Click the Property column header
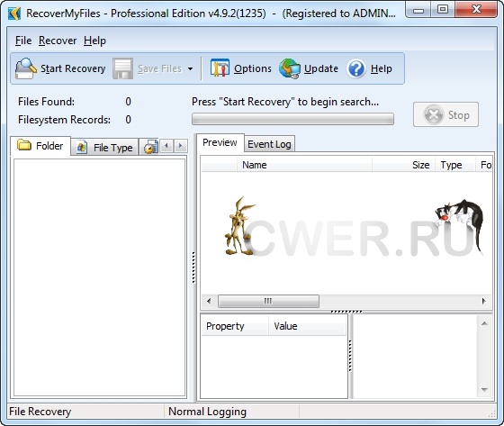This screenshot has height=426, width=504. (x=235, y=326)
